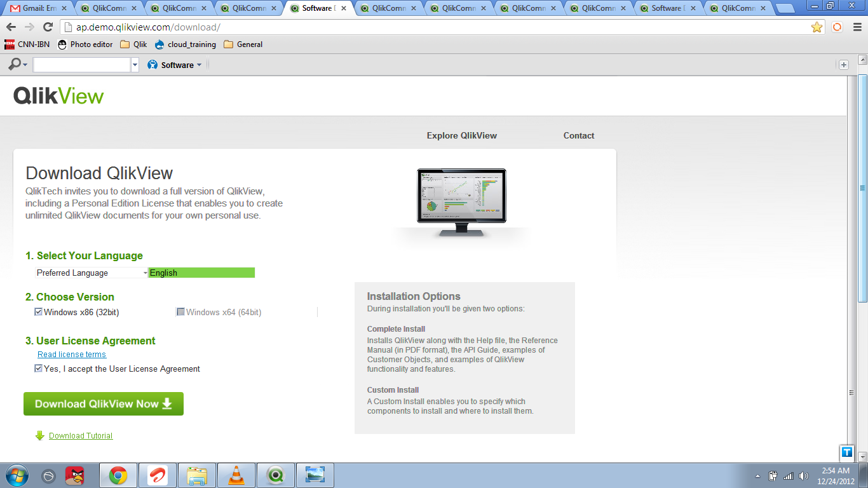
Task: Open Windows Explorer from the taskbar
Action: (x=197, y=475)
